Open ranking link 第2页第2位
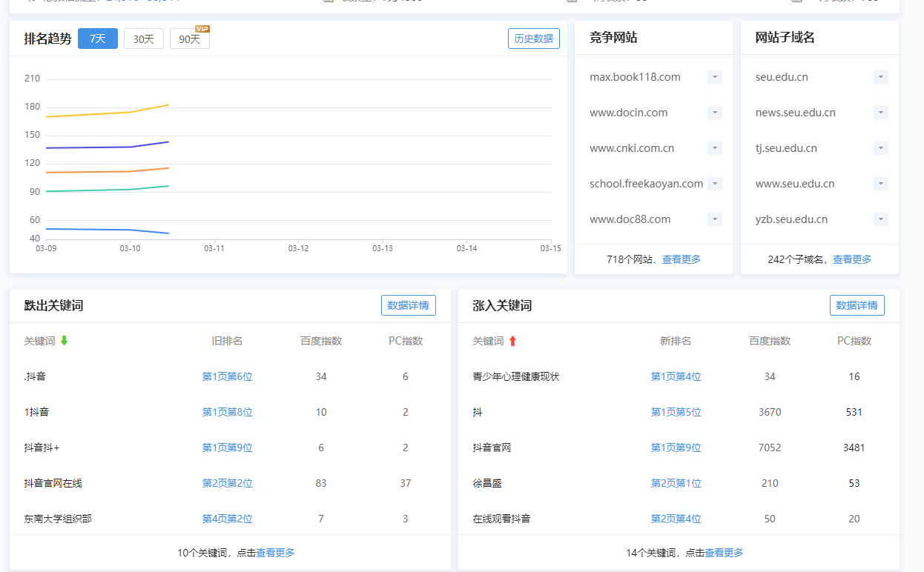This screenshot has height=572, width=924. 228,483
